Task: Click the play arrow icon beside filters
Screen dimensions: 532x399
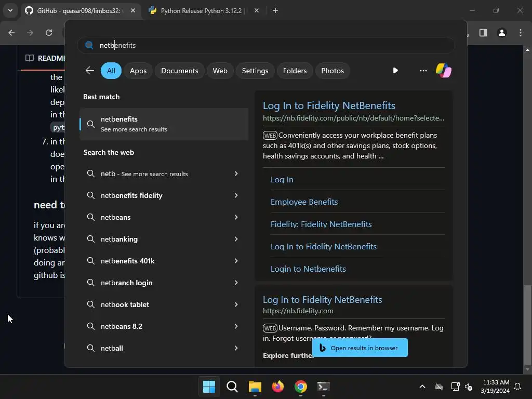Action: click(x=395, y=71)
